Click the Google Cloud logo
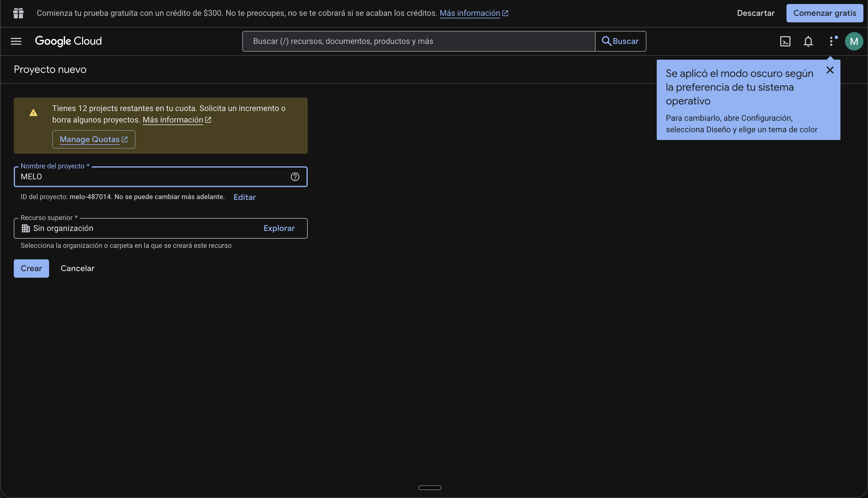Screen dimensions: 868x498 68,41
